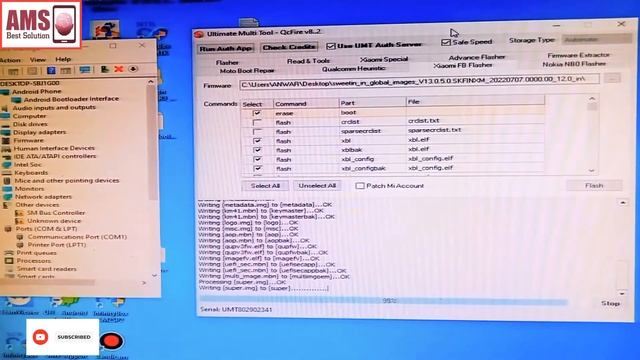Toggle the Use UMT Auth Server checkbox
The width and height of the screenshot is (640, 360).
pos(331,46)
